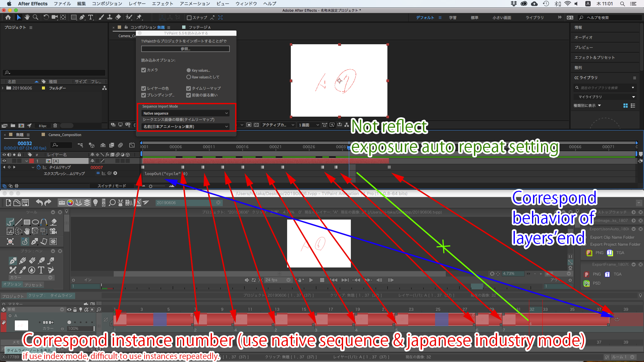Select Raw valuesとして radio button
This screenshot has height=362, width=644.
pyautogui.click(x=189, y=77)
